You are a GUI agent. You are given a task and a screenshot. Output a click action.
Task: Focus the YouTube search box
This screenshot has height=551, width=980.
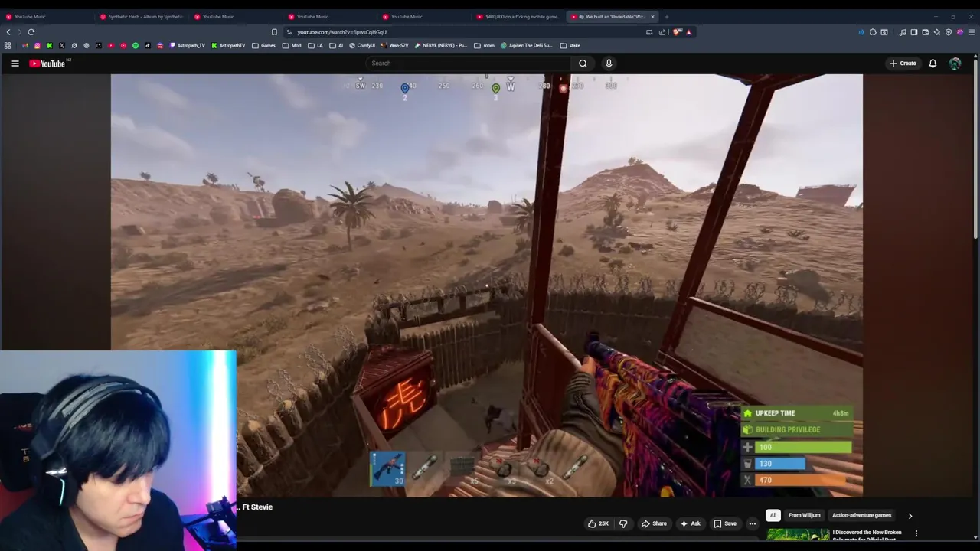point(469,64)
